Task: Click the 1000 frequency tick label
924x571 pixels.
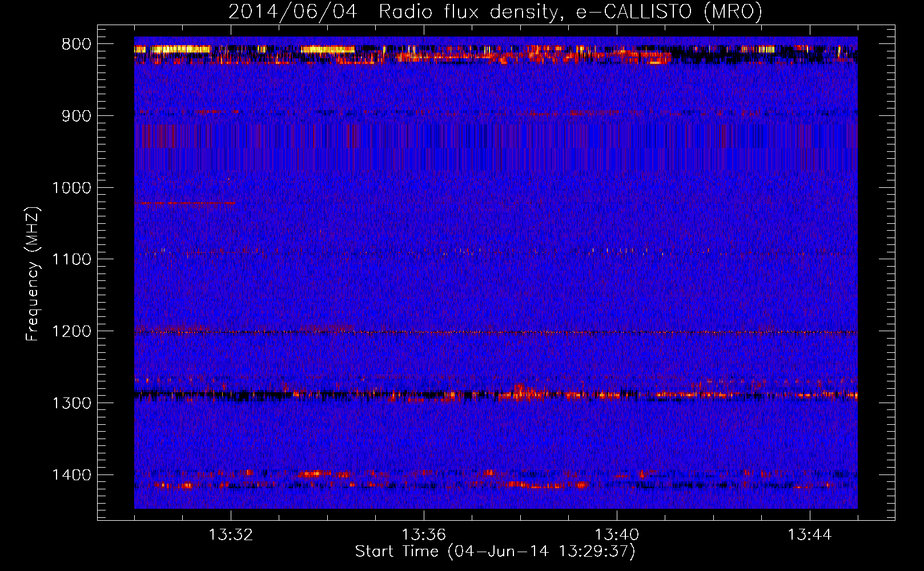Action: coord(71,188)
